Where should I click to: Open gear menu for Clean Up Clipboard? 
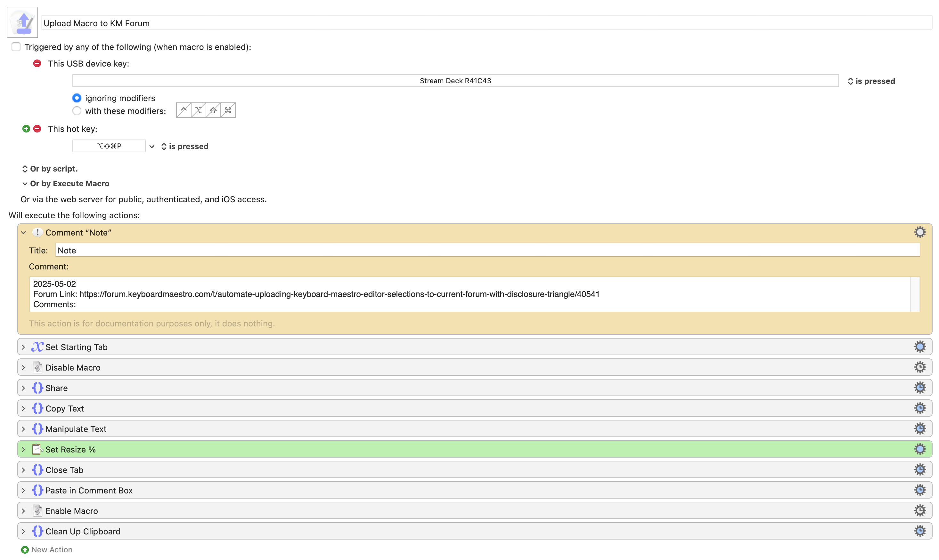pos(920,531)
